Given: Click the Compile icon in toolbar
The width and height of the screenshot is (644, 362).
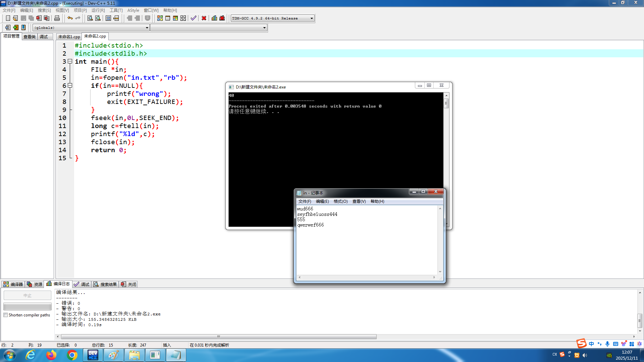Looking at the screenshot, I should click(x=160, y=18).
